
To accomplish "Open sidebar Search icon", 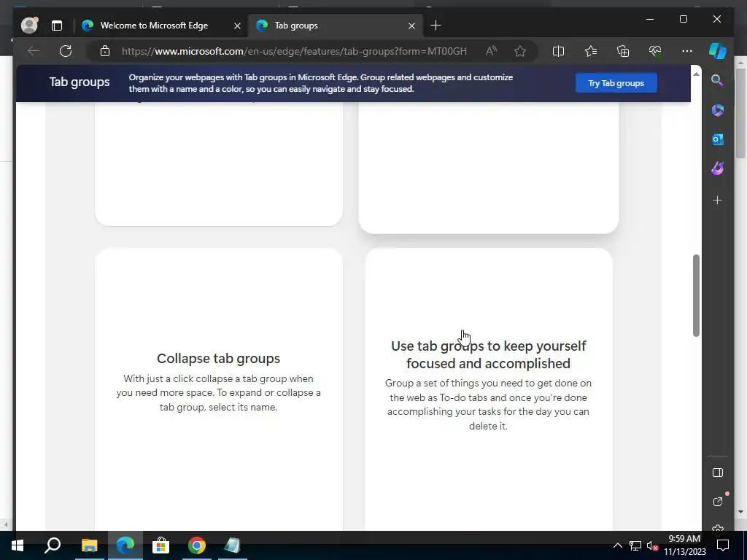I will click(x=718, y=80).
